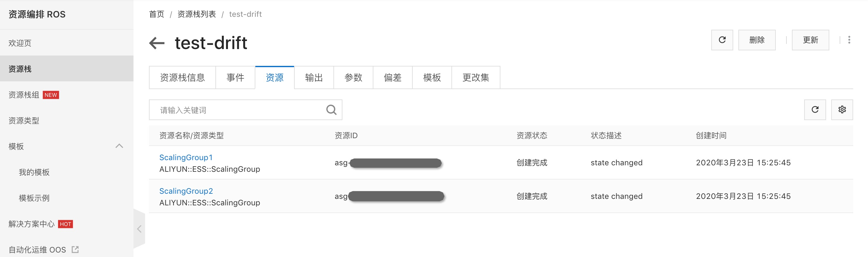Open the ScalingGroup2 resource link
This screenshot has width=868, height=257.
(186, 191)
